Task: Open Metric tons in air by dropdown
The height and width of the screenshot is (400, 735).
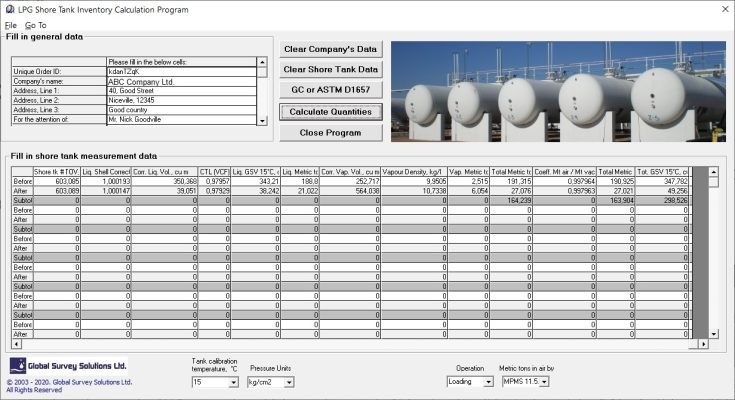Action: [x=544, y=382]
